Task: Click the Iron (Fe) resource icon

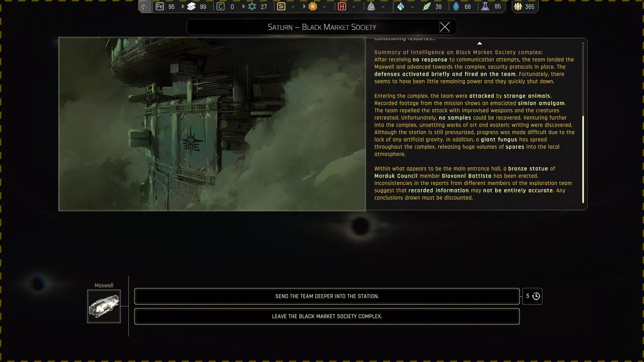Action: 160,6
